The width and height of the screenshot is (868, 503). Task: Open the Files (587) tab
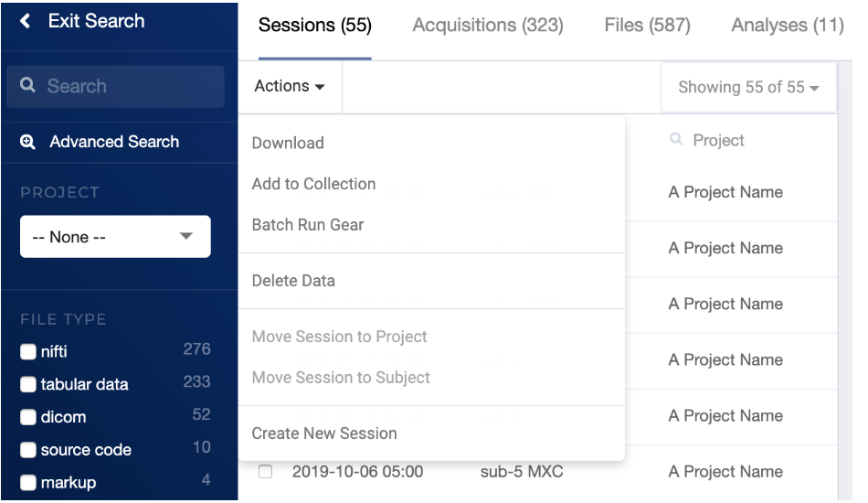(647, 25)
